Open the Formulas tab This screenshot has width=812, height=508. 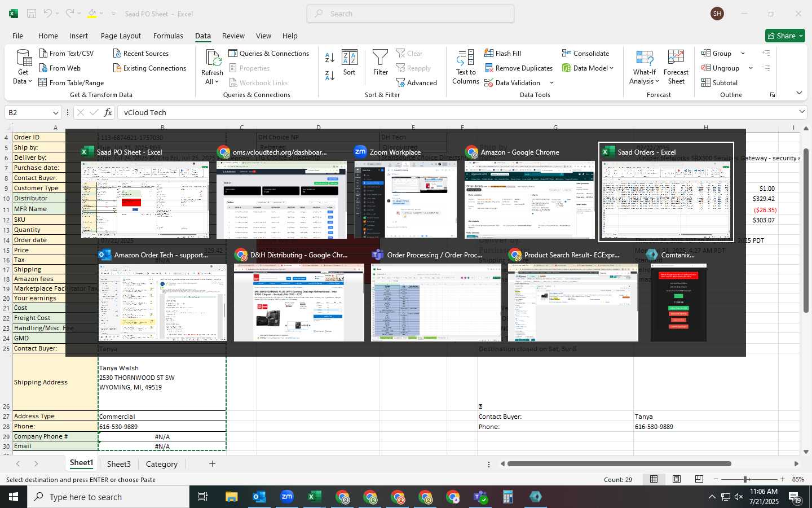pyautogui.click(x=168, y=36)
